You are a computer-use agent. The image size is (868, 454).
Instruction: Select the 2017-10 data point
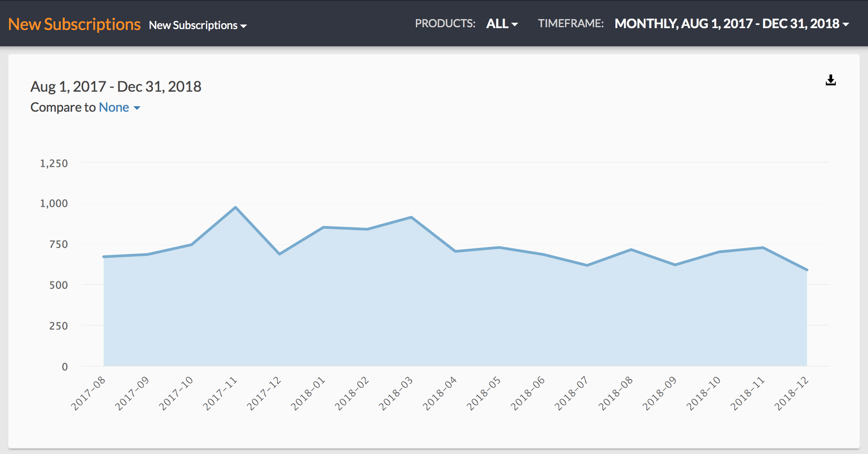[x=191, y=245]
